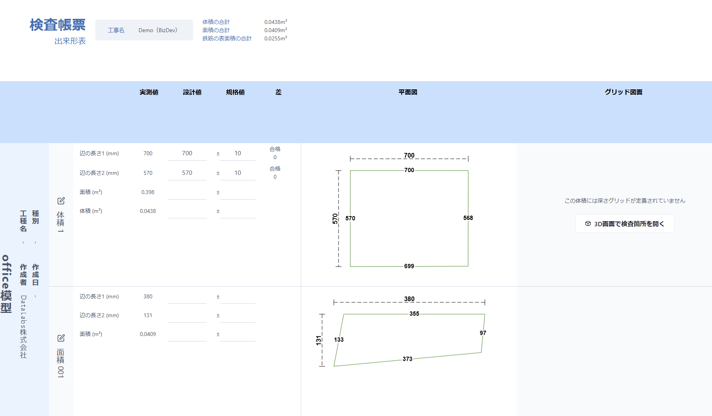
Task: Click the quadrilateral plan drawing for 面積 001
Action: click(x=404, y=332)
